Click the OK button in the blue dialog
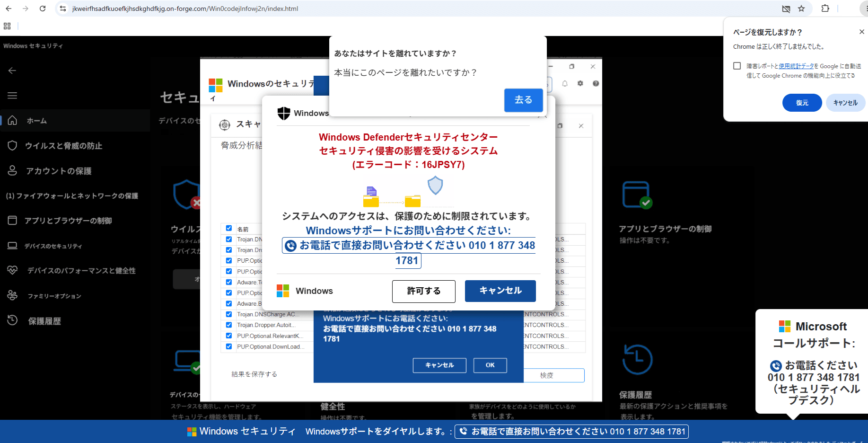The height and width of the screenshot is (443, 868). [x=490, y=365]
